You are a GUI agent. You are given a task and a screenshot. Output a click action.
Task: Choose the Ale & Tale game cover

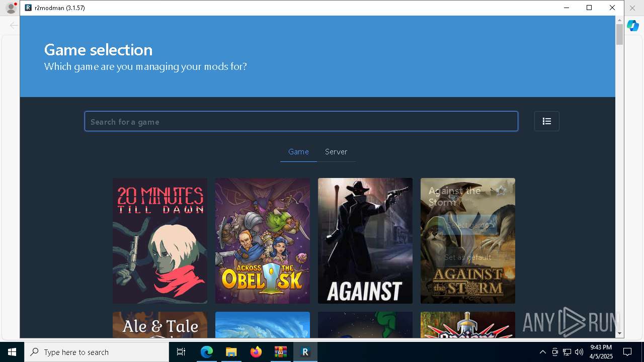click(x=160, y=325)
